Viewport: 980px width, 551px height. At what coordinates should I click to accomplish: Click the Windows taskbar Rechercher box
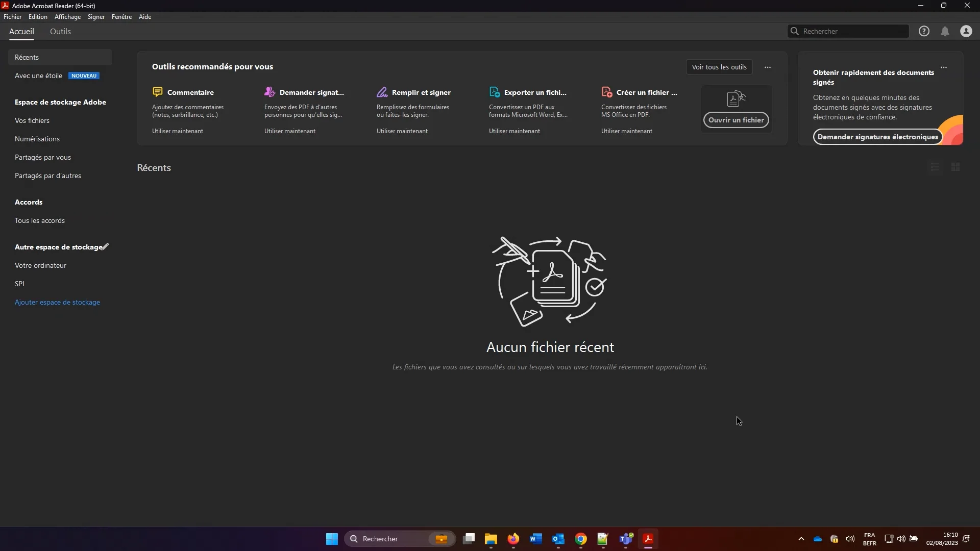[x=400, y=539]
